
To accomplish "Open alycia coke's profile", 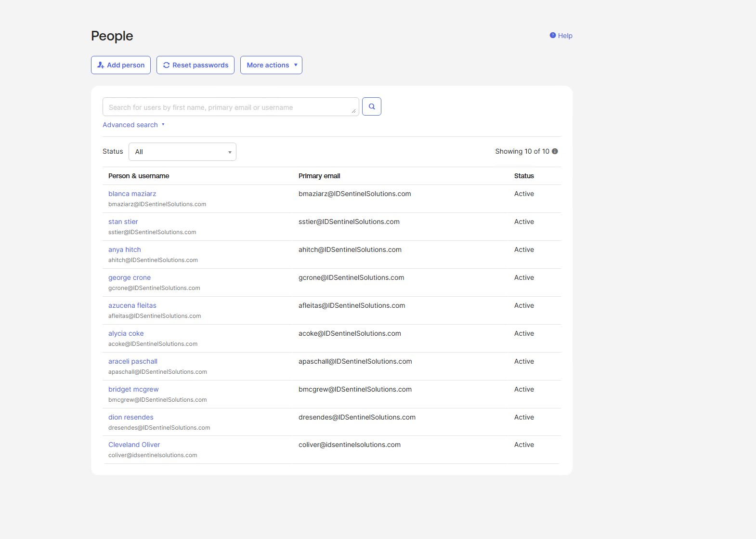I will (x=126, y=333).
